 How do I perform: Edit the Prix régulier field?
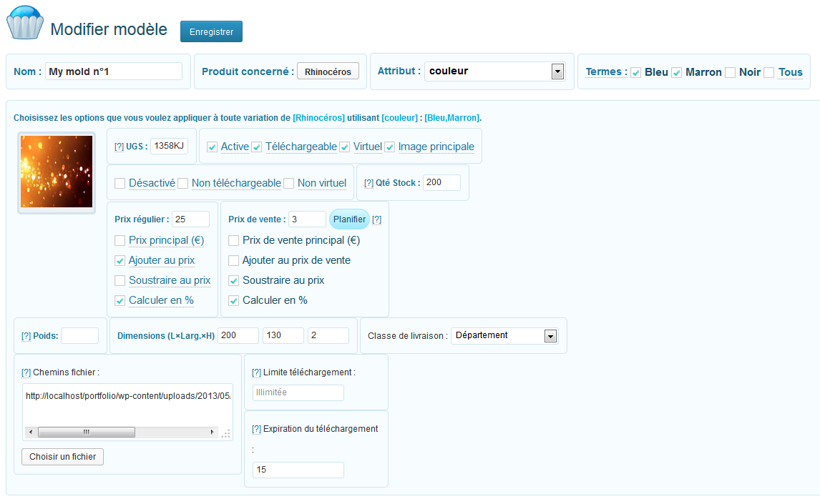(x=190, y=219)
